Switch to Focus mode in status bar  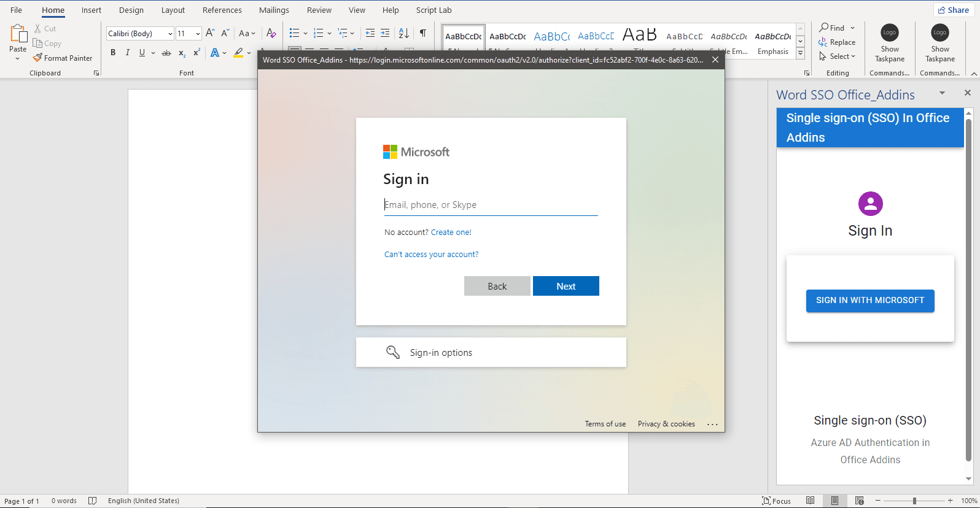776,501
